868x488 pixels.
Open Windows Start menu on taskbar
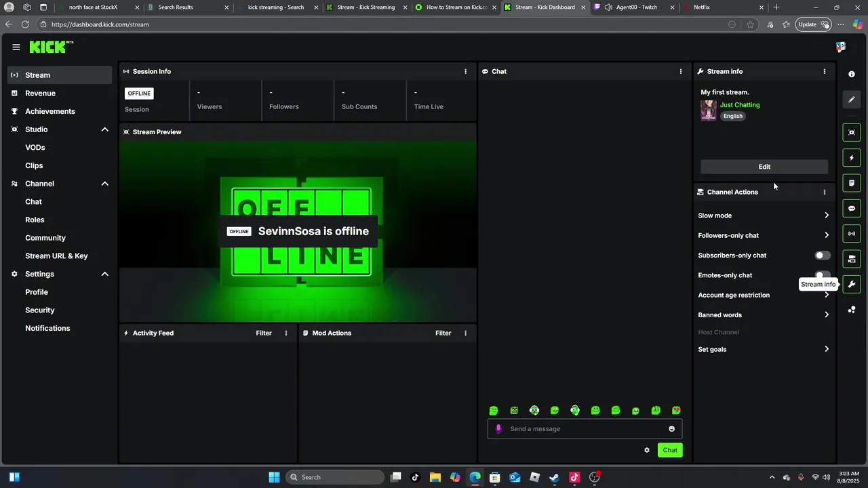coord(274,477)
